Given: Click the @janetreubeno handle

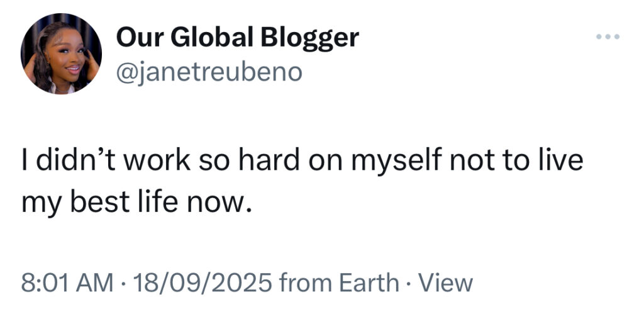Looking at the screenshot, I should pyautogui.click(x=209, y=72).
